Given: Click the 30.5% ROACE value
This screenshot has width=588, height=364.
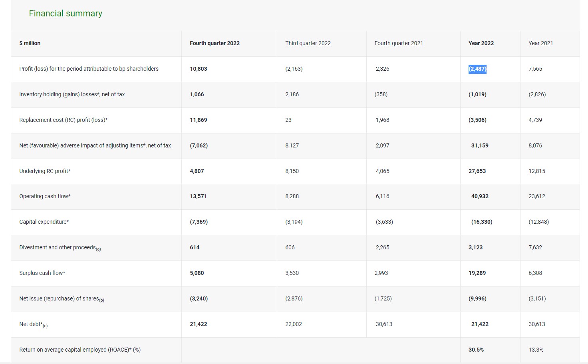Looking at the screenshot, I should [x=476, y=350].
